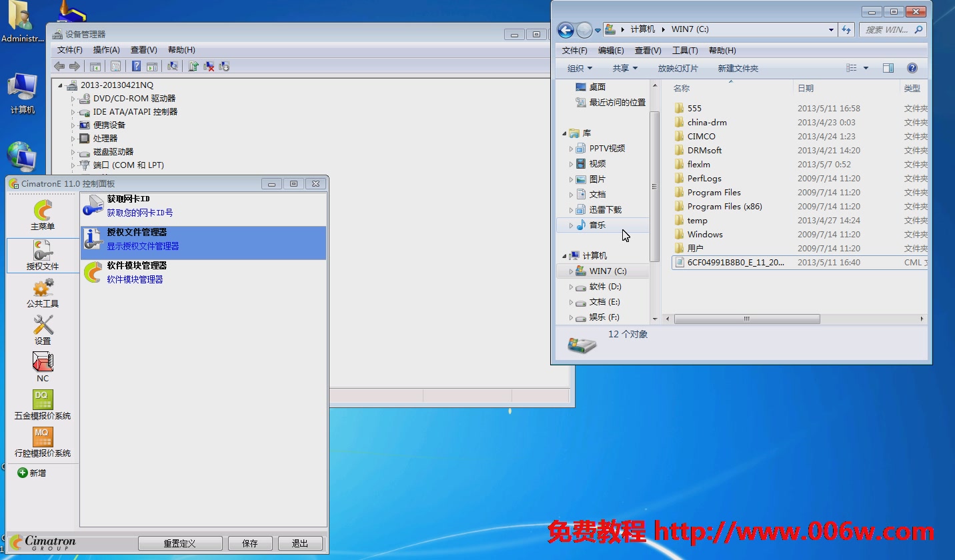
Task: Click the Explorer search box
Action: pos(892,29)
